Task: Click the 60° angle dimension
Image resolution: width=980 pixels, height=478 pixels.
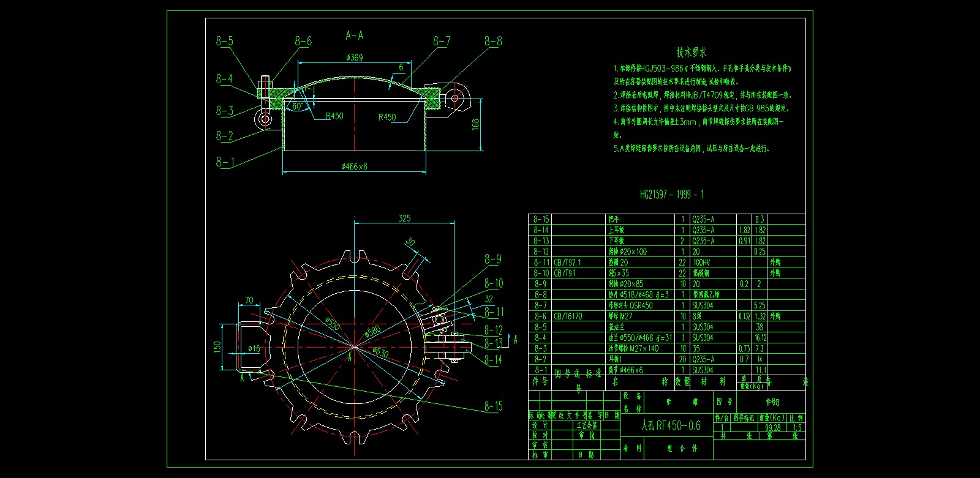Action: point(297,106)
